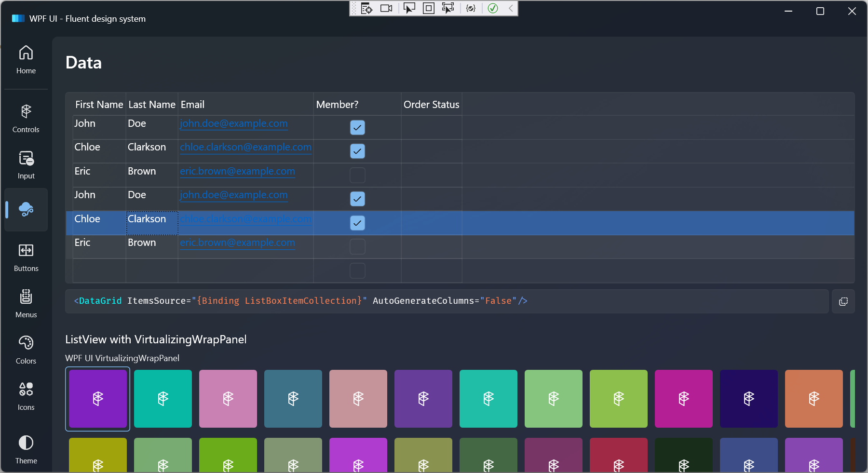
Task: Open john.doe@example.com link in second John row
Action: [x=233, y=195]
